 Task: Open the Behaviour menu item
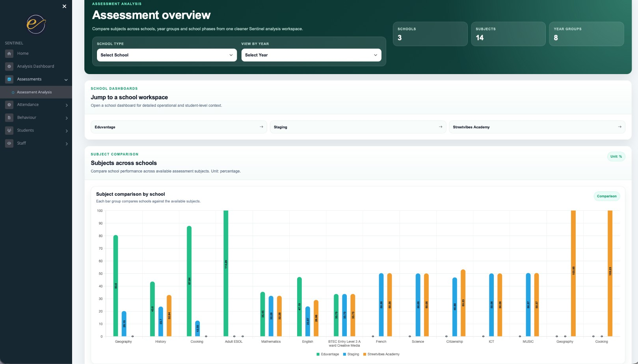point(36,117)
